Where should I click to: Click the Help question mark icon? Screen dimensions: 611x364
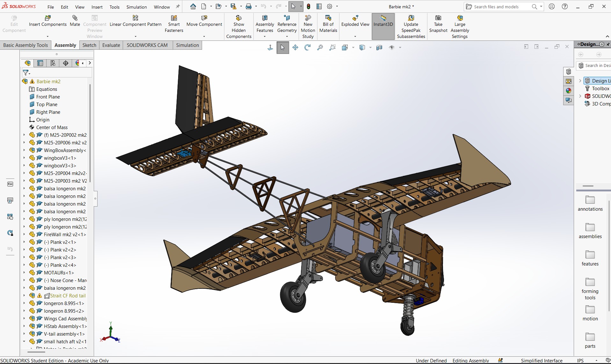[x=565, y=6]
